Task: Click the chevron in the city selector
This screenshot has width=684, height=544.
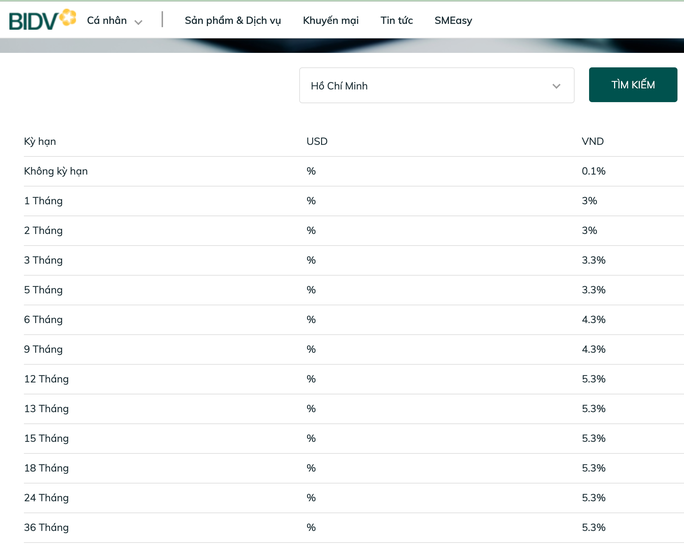Action: pos(556,86)
